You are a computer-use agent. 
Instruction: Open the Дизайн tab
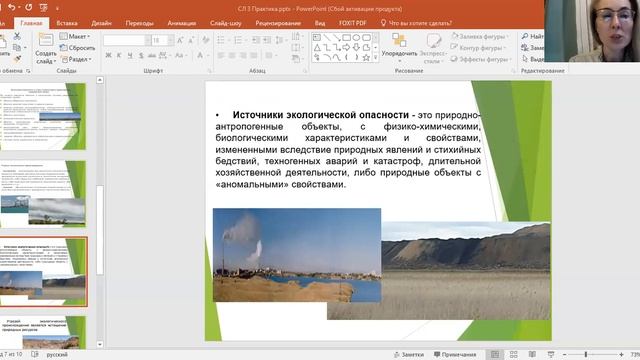click(101, 23)
